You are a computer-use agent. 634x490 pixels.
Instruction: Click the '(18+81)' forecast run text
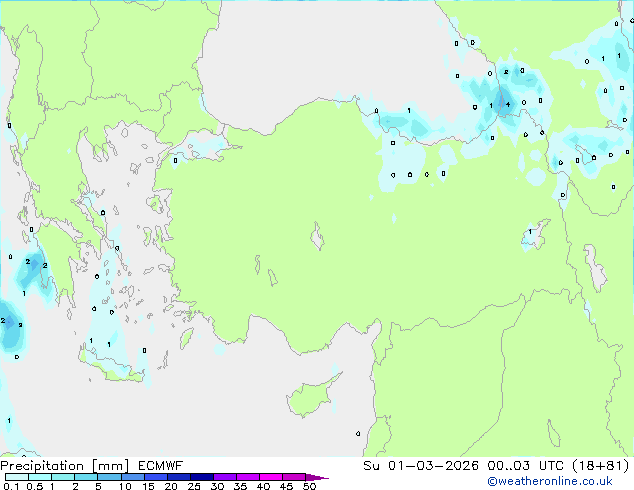click(x=601, y=466)
